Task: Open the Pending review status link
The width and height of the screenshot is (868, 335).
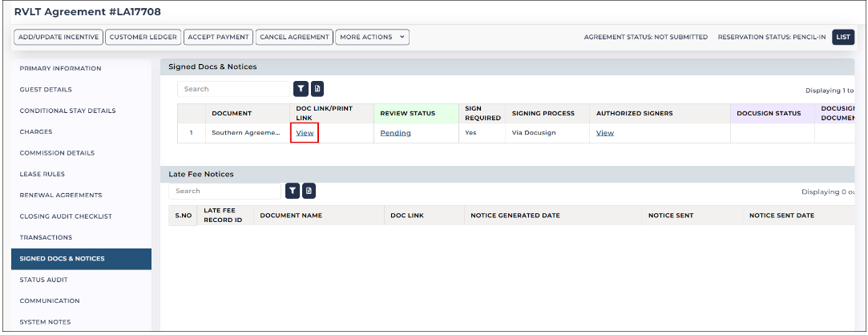Action: point(395,133)
